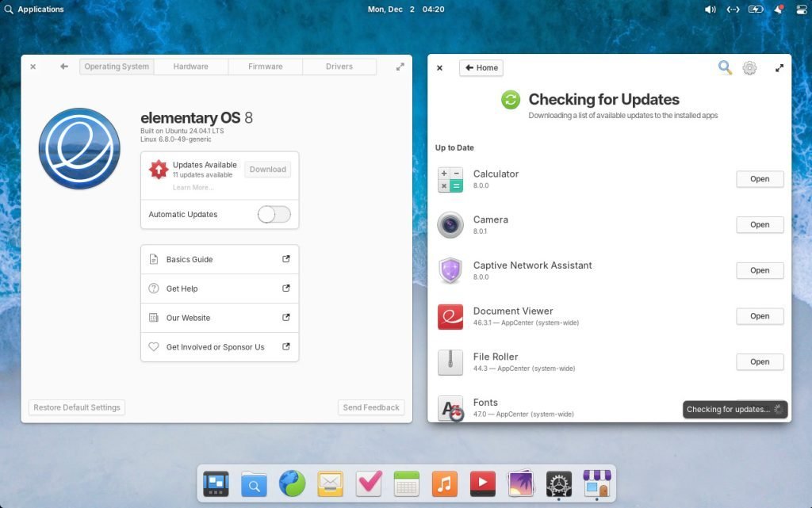The image size is (812, 508).
Task: Click the Calculator app icon in list
Action: (450, 180)
